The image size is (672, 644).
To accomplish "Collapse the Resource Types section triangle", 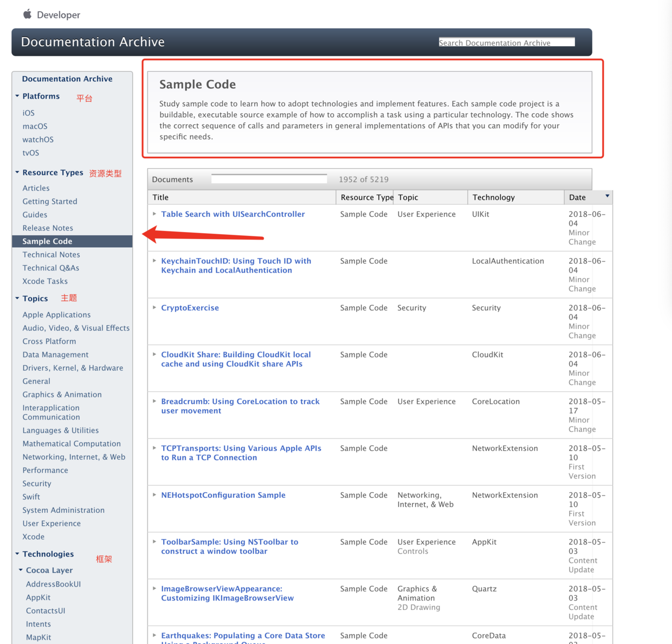I will pos(17,172).
